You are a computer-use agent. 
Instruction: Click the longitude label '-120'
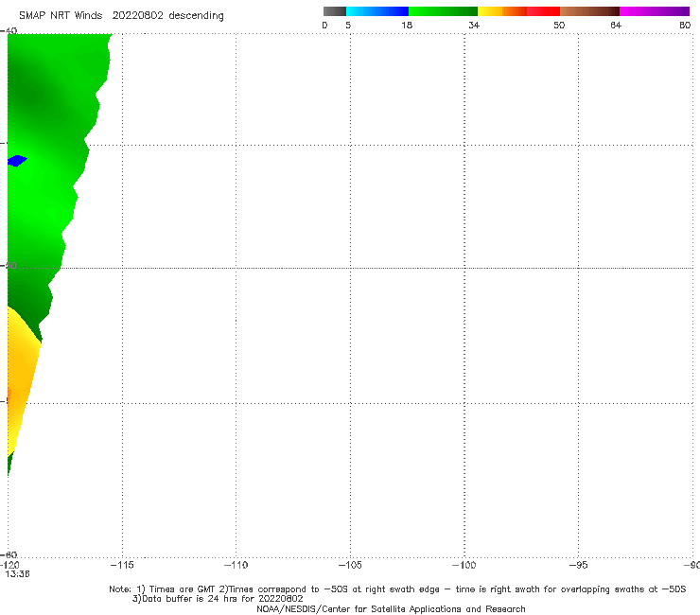point(9,565)
